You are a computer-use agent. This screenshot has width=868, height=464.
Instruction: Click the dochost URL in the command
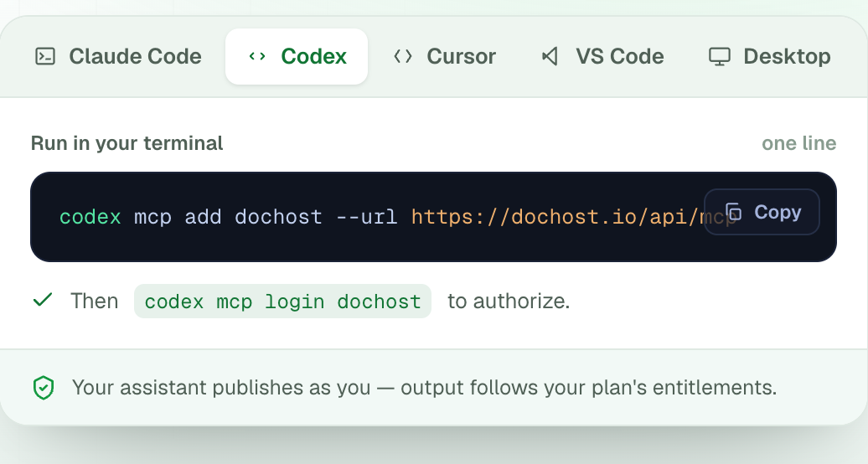point(573,217)
